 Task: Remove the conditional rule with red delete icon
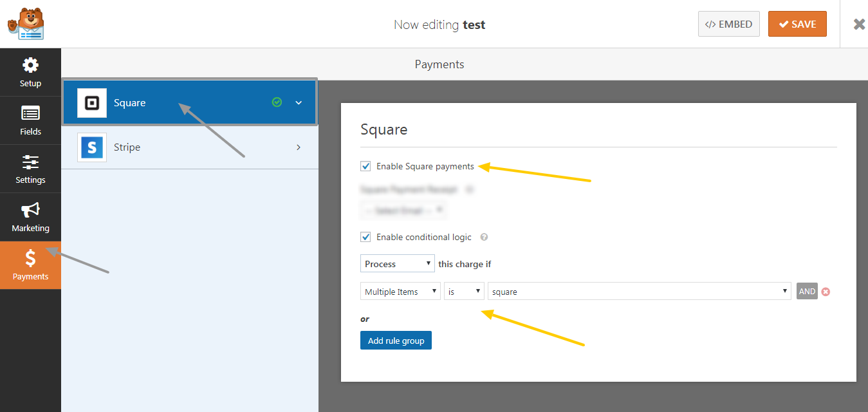[x=826, y=291]
